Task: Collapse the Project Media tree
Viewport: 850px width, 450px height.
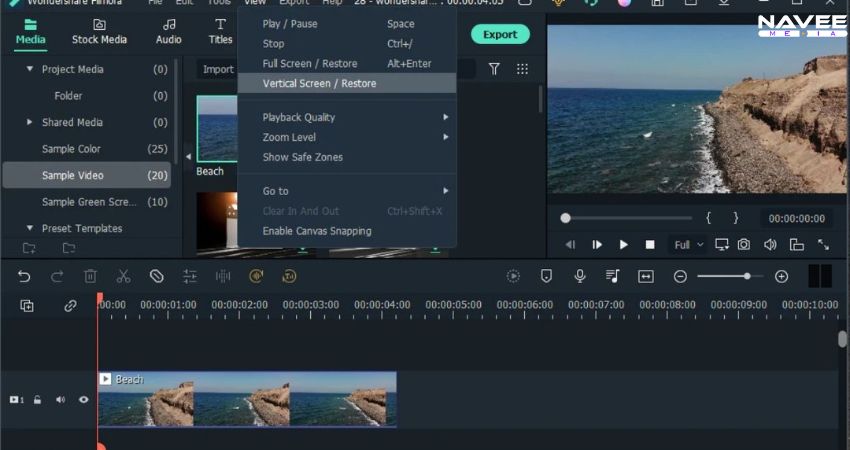Action: 30,69
